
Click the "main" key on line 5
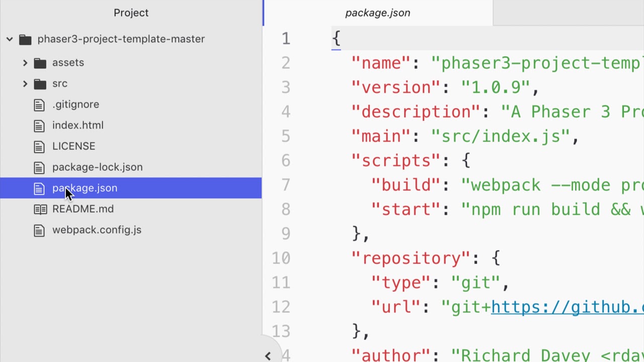(x=381, y=136)
